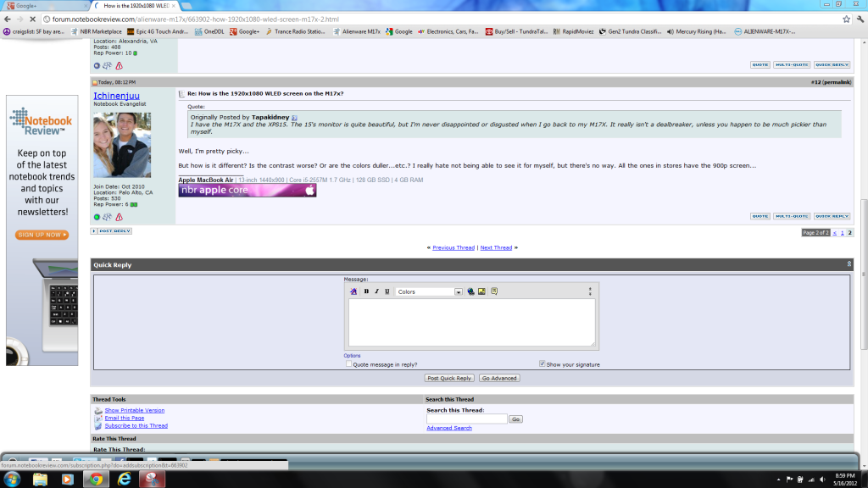The width and height of the screenshot is (868, 488).
Task: Click the nbr apple core signature banner
Action: (x=247, y=191)
